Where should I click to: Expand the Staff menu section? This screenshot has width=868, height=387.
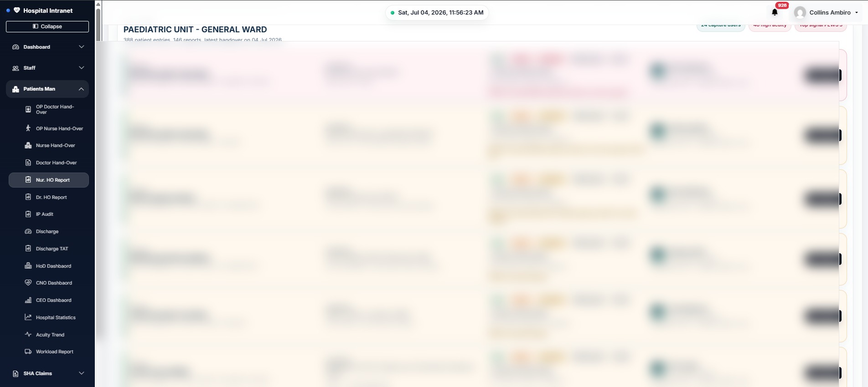point(47,68)
